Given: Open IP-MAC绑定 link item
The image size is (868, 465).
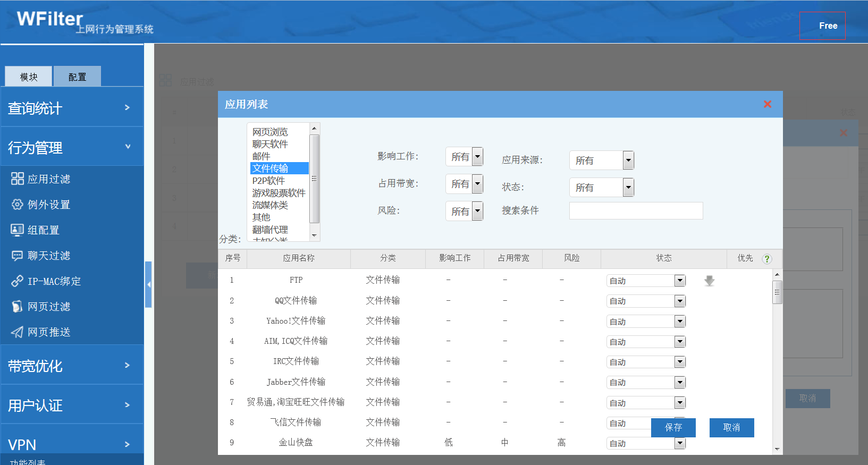Looking at the screenshot, I should click(54, 281).
